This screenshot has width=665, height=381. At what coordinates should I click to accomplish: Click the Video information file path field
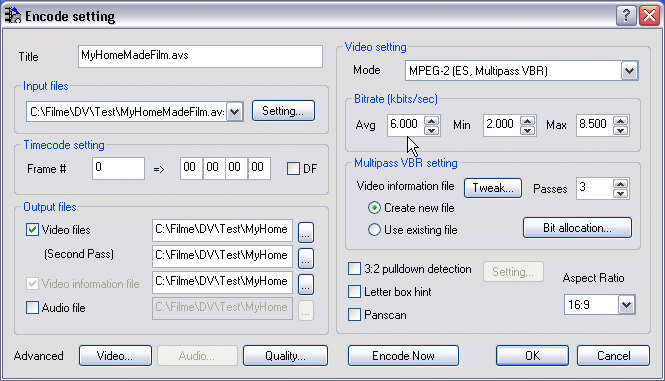222,282
